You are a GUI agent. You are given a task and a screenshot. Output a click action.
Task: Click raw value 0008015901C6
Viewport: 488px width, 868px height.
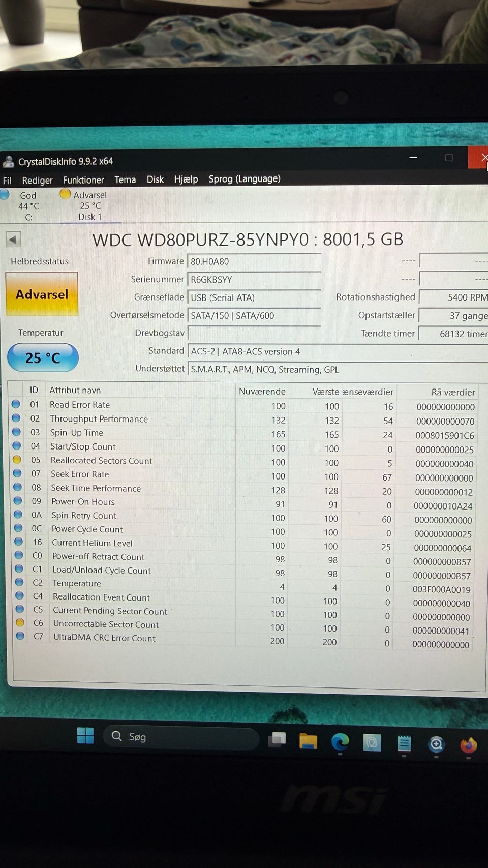(x=445, y=435)
